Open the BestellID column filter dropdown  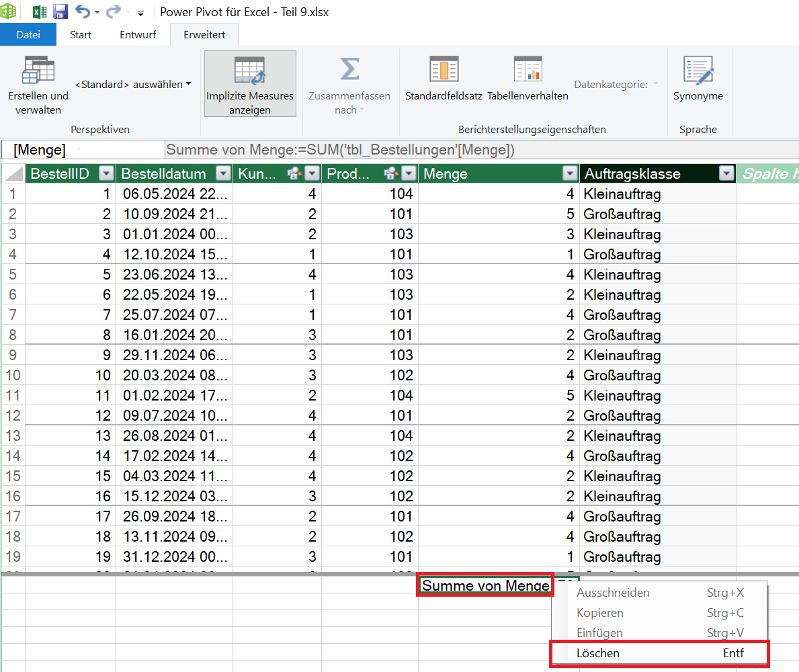(x=106, y=174)
